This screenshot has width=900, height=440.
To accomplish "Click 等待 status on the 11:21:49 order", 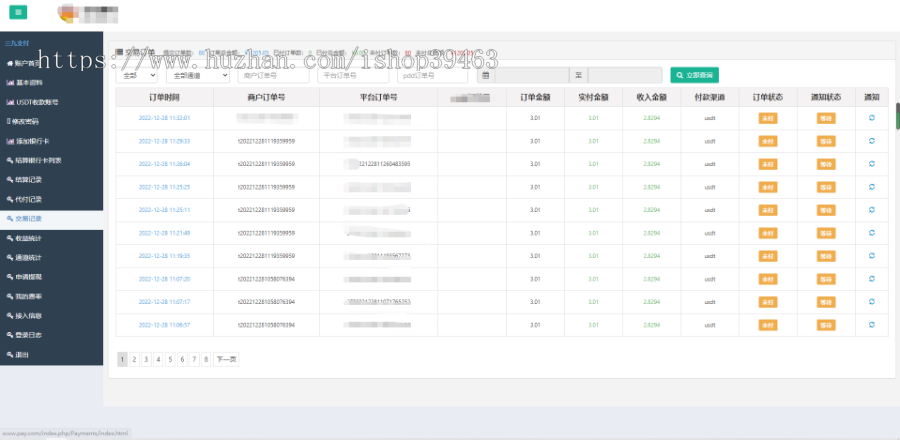I will coord(826,233).
